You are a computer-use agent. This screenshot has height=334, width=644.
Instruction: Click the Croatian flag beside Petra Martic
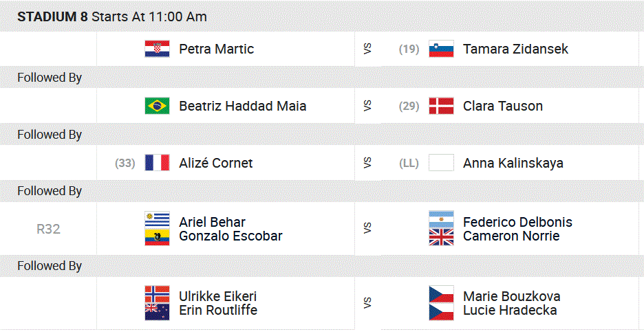point(157,49)
